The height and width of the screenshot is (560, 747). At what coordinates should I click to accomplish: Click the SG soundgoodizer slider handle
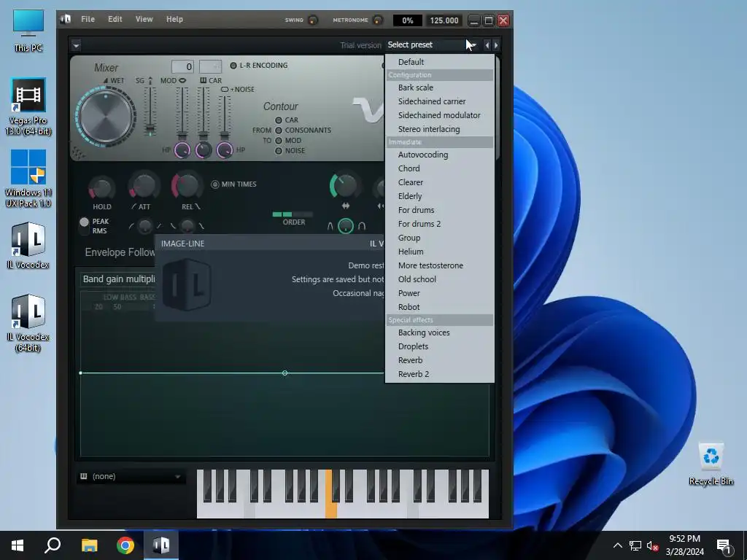tap(150, 128)
